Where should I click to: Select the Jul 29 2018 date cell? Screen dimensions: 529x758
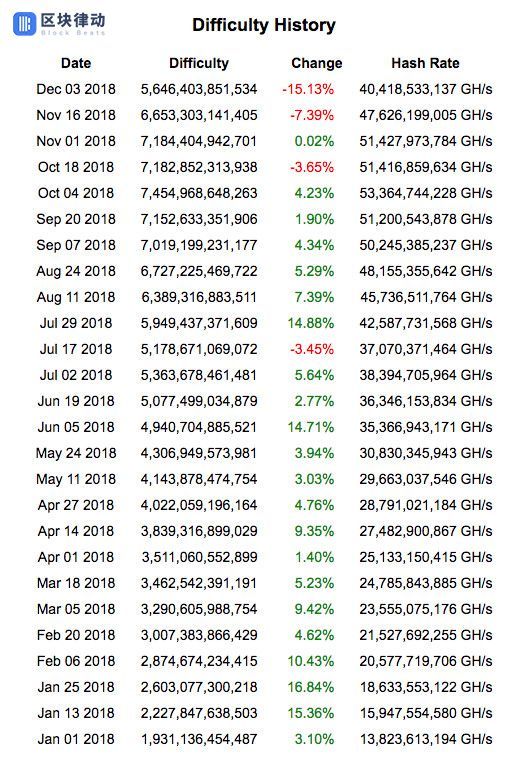(x=76, y=323)
